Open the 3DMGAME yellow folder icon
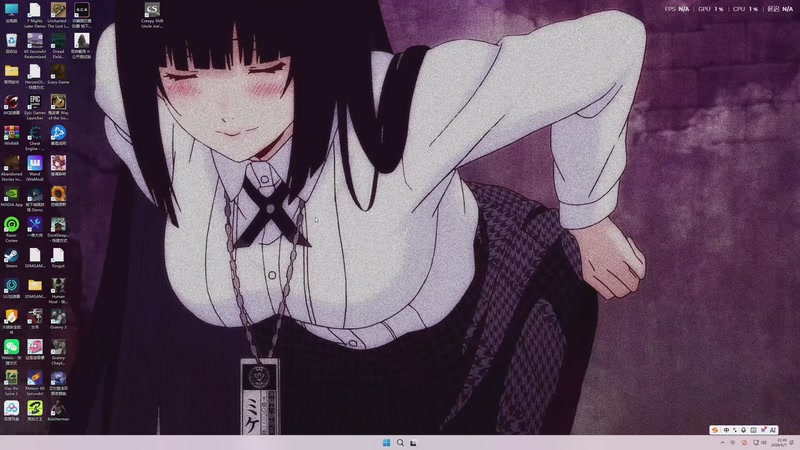The width and height of the screenshot is (800, 450). [x=35, y=289]
